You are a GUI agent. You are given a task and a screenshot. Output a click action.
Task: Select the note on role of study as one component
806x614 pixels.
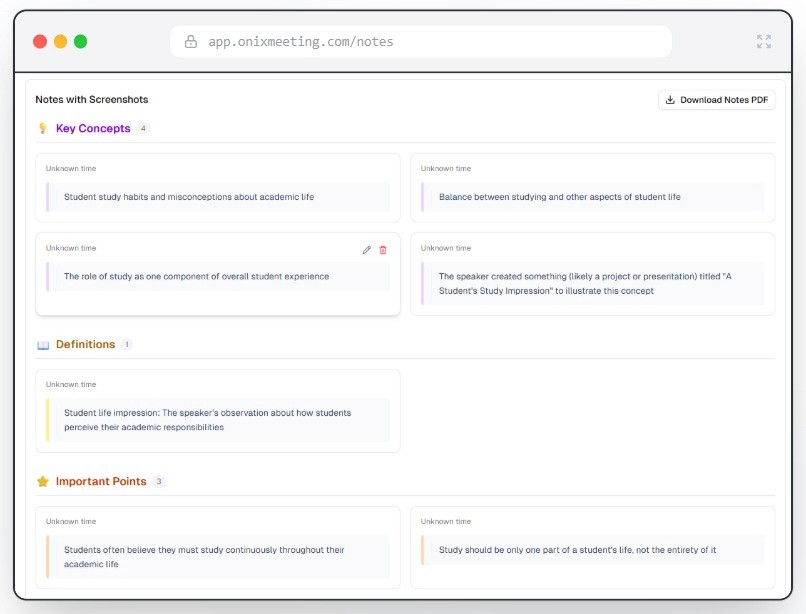(x=218, y=276)
